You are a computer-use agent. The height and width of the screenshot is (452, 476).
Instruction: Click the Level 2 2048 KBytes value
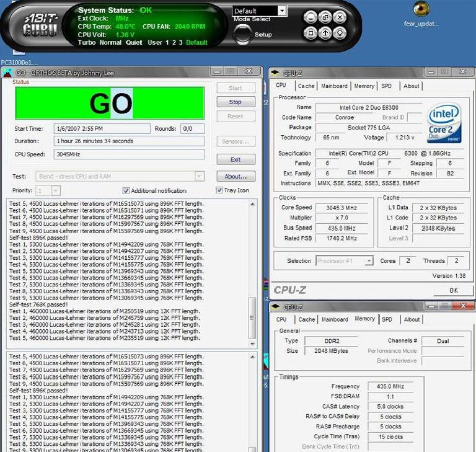tap(438, 228)
